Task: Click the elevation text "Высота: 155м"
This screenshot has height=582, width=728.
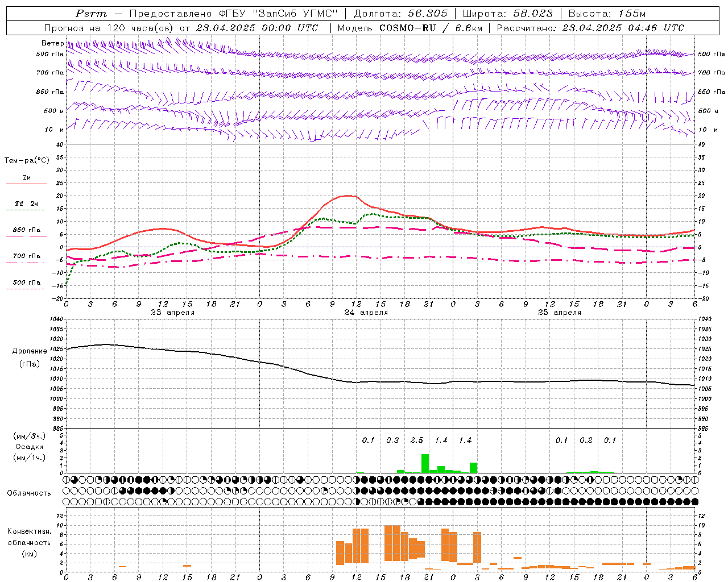Action: click(607, 14)
